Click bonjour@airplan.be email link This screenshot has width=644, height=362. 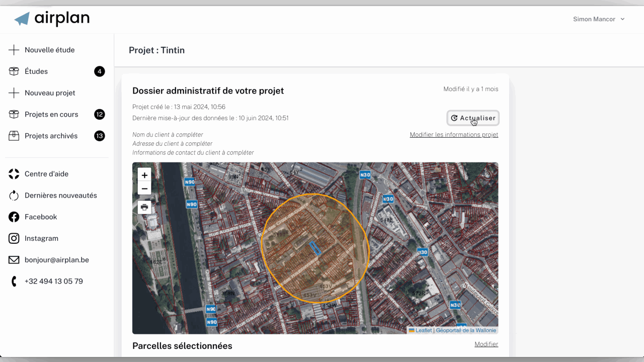pos(57,260)
